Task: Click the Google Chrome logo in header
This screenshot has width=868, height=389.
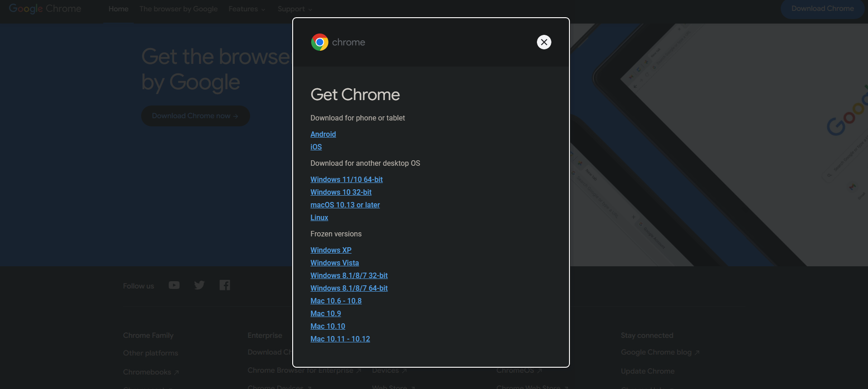Action: tap(45, 9)
